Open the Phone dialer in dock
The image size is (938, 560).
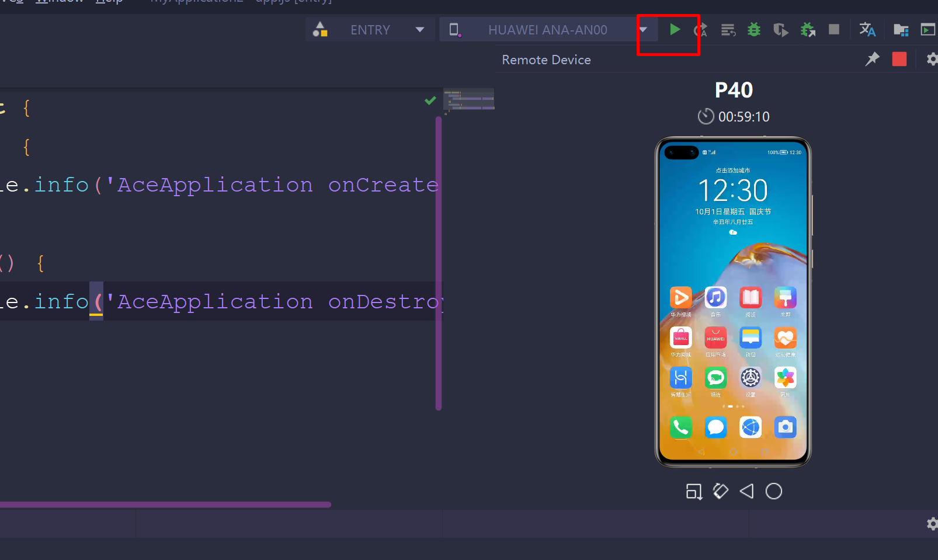680,427
